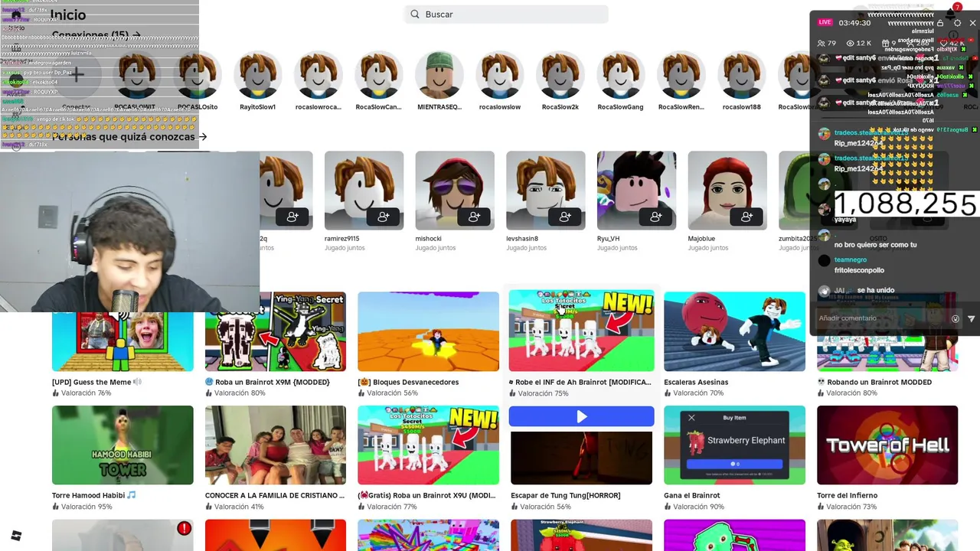Click chat message 'no bro quiero ser como tu'

(x=875, y=245)
